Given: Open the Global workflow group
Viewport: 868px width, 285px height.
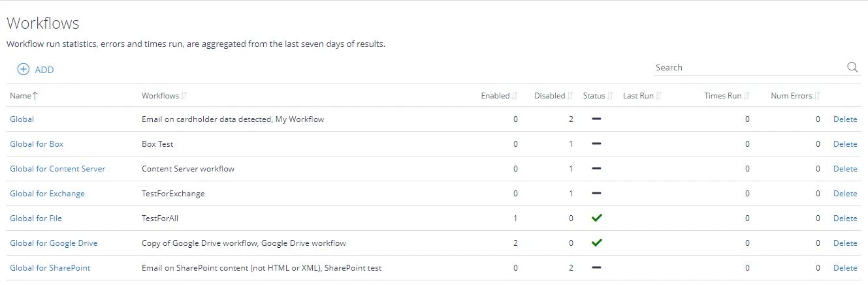Looking at the screenshot, I should tap(22, 119).
